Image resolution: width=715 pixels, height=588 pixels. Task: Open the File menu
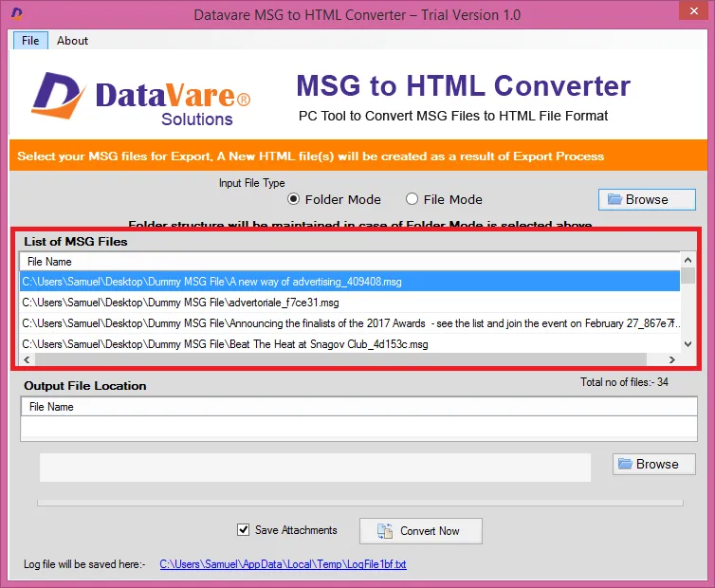(x=30, y=41)
